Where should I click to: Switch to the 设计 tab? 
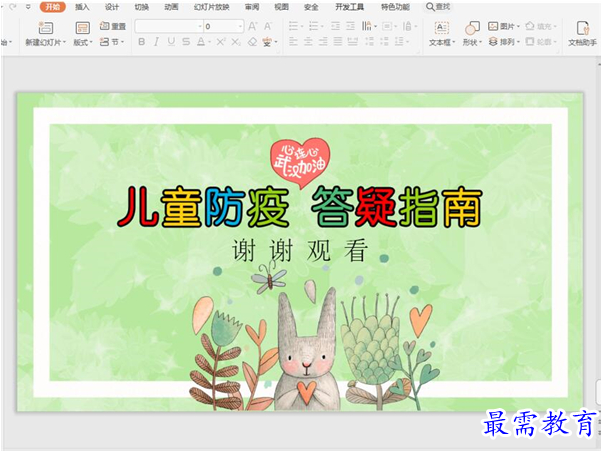pyautogui.click(x=112, y=7)
